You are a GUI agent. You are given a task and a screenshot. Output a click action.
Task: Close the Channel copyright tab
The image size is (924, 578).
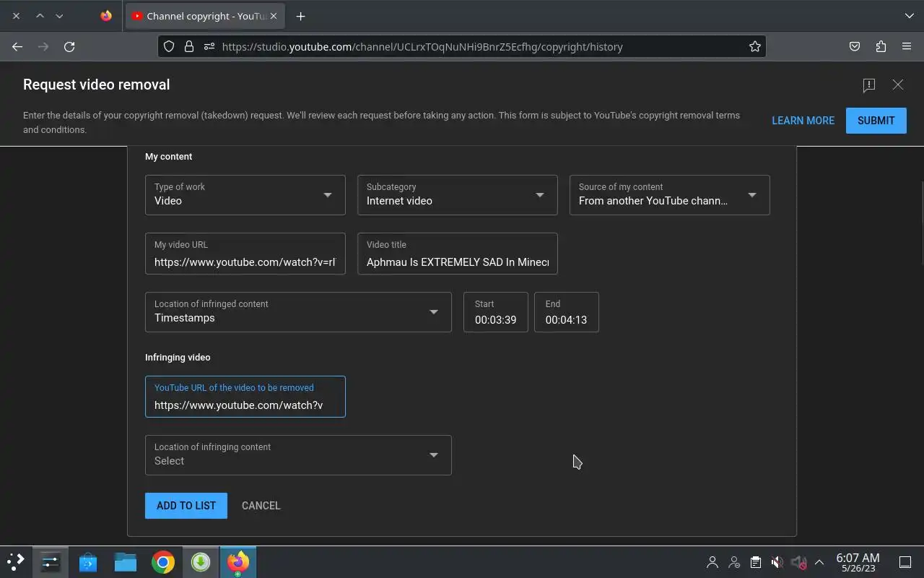click(x=274, y=16)
